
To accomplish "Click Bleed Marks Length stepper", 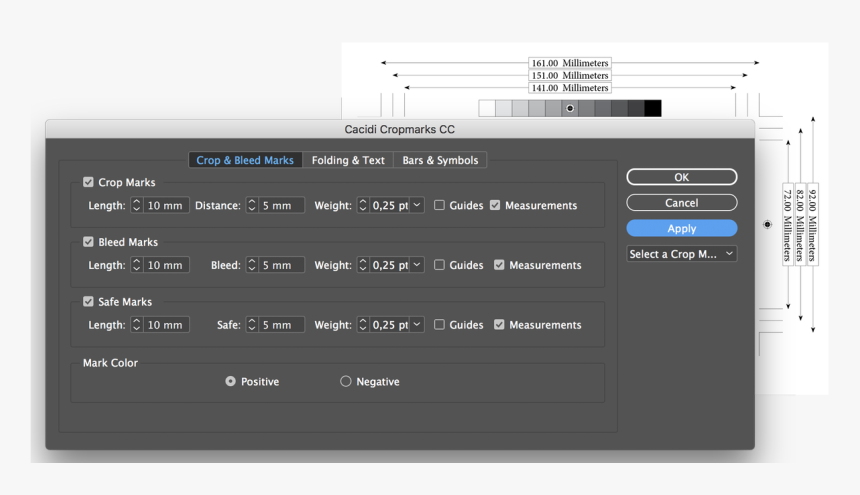I will (x=137, y=265).
